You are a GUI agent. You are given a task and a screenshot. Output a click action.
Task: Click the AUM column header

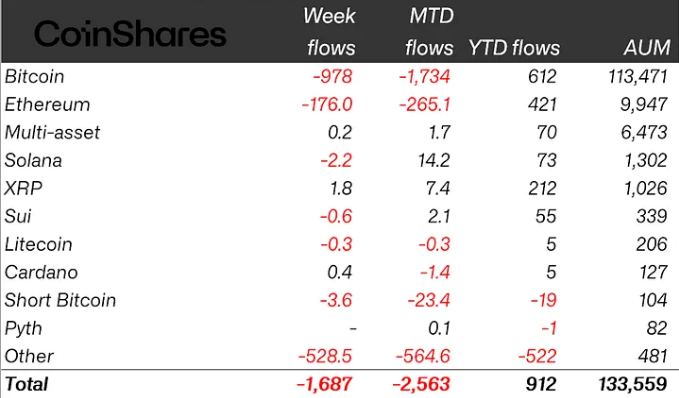[647, 48]
